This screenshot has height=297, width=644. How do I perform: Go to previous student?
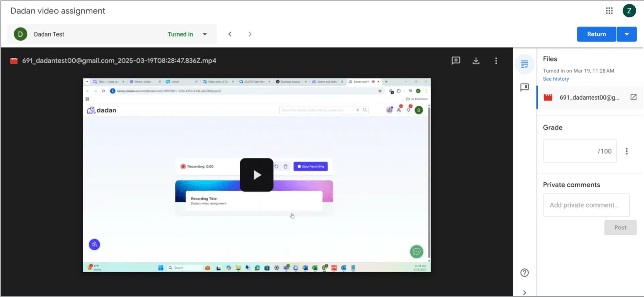point(230,34)
